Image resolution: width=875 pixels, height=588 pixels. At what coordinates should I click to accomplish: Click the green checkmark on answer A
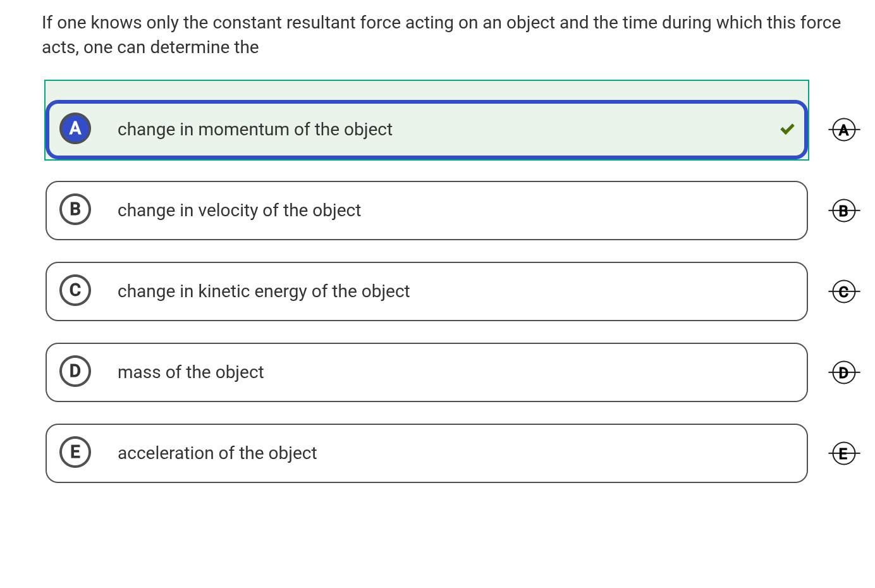point(786,130)
